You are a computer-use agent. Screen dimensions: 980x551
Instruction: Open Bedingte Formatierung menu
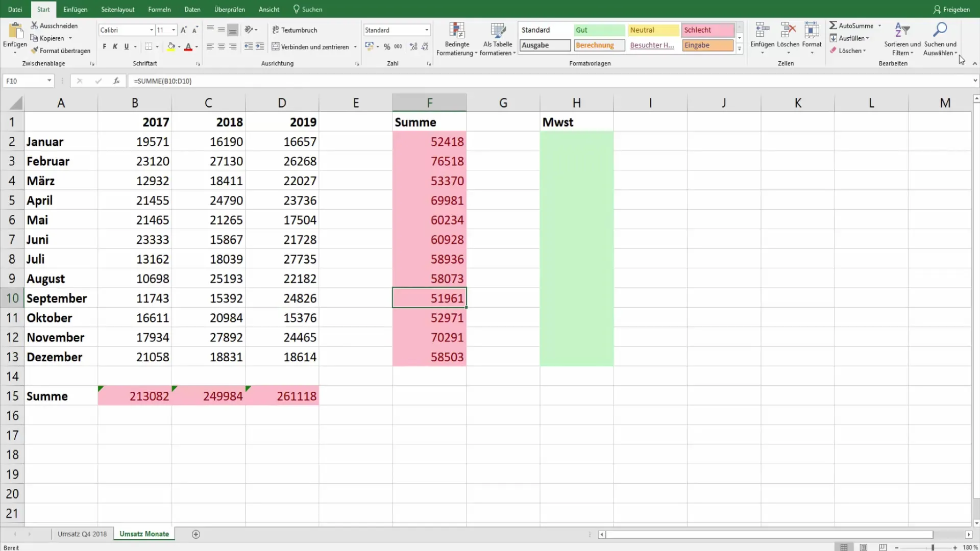(x=457, y=39)
